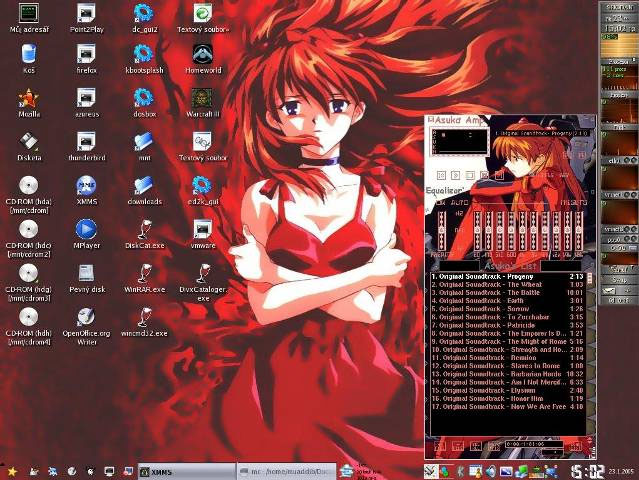Open the Disketa floppy icon
This screenshot has height=480, width=639.
click(29, 146)
